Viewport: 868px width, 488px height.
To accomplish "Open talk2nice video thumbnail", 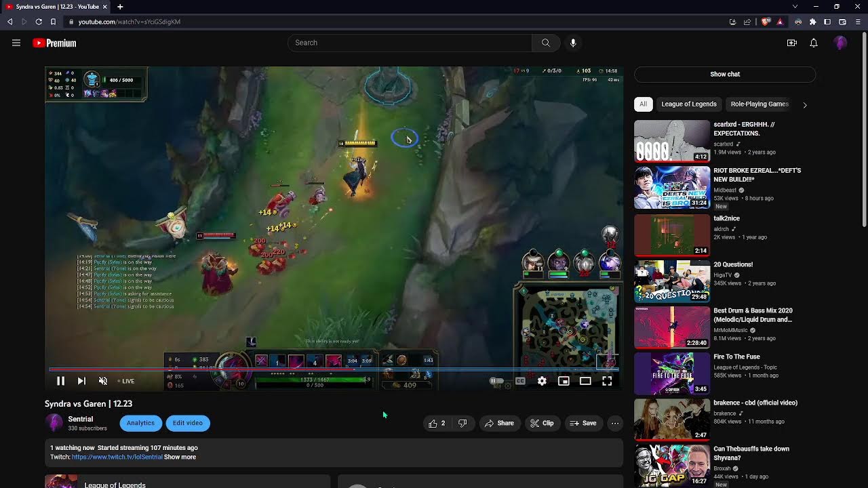I will 672,235.
